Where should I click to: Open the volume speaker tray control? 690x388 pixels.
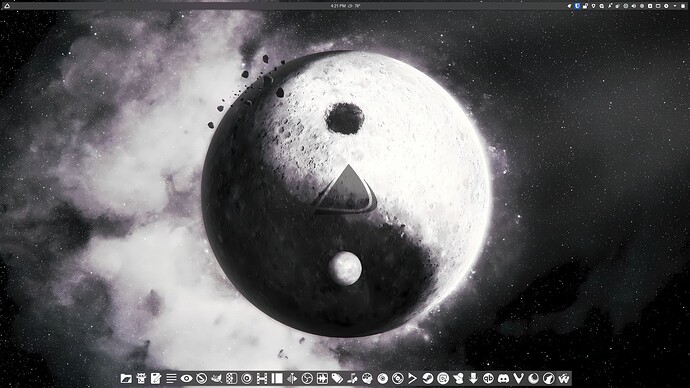pos(634,6)
